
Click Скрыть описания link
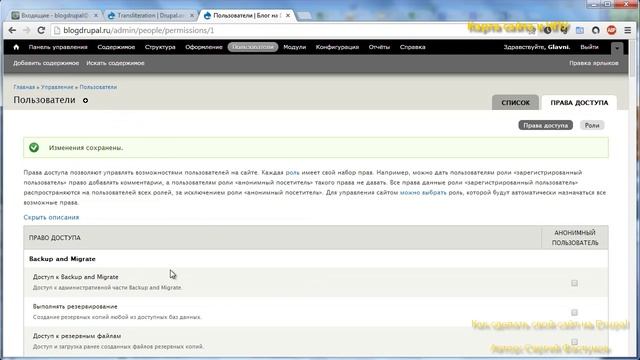coord(51,218)
